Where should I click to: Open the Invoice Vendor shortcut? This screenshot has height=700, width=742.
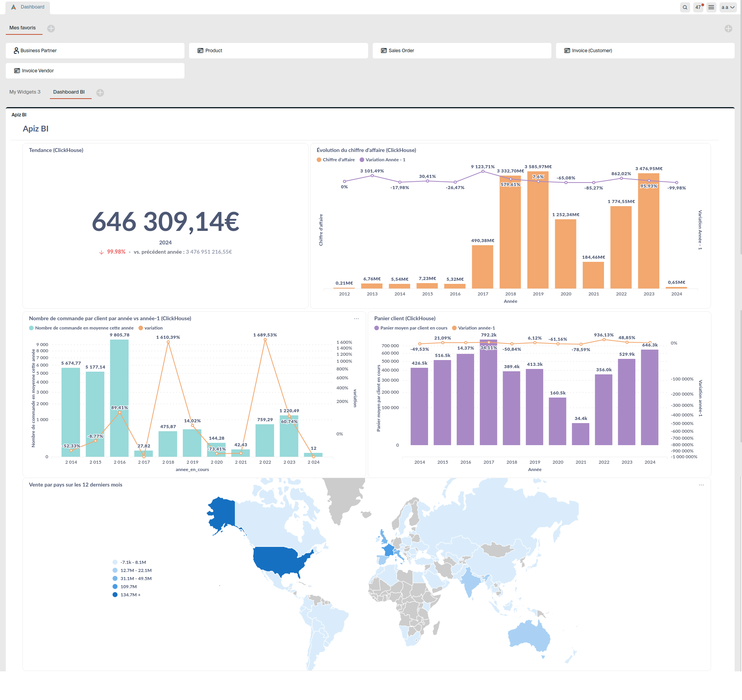point(95,71)
